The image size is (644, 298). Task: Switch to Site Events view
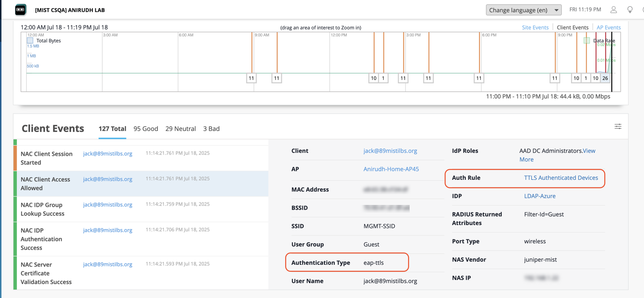tap(535, 27)
